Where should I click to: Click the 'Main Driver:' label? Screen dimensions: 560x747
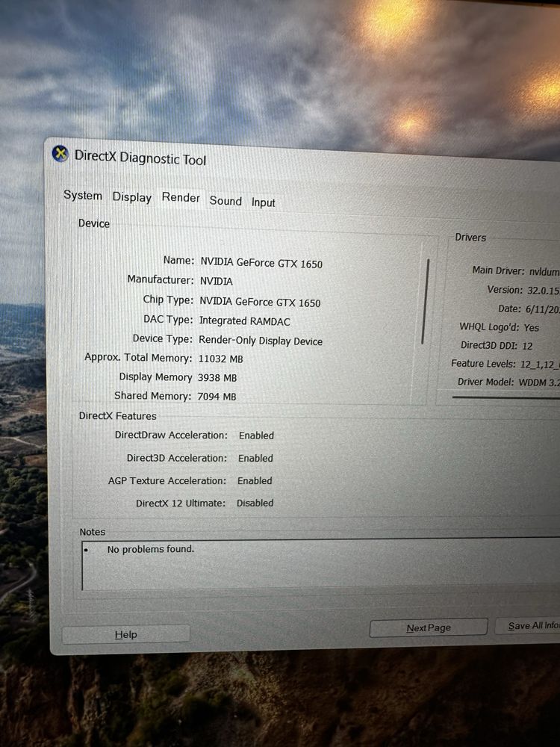tap(498, 270)
